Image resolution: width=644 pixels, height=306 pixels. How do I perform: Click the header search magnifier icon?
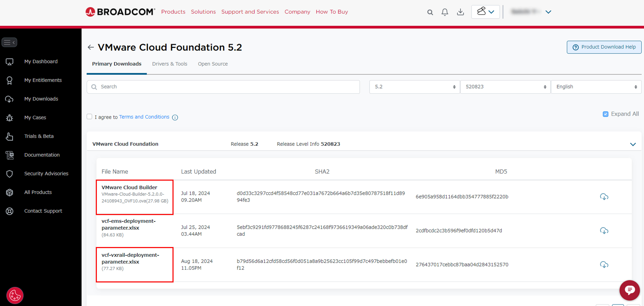coord(430,12)
